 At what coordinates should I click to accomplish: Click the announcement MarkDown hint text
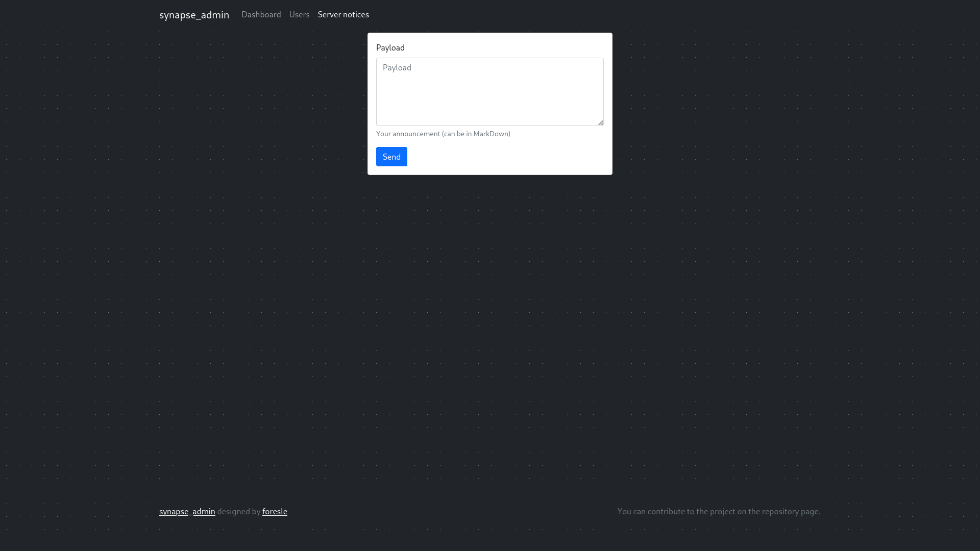tap(443, 134)
